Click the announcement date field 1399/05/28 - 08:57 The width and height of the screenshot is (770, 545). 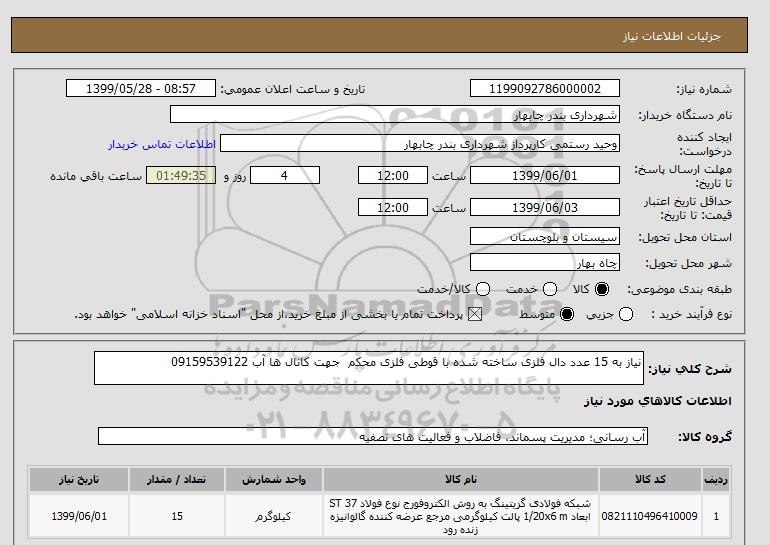[140, 88]
